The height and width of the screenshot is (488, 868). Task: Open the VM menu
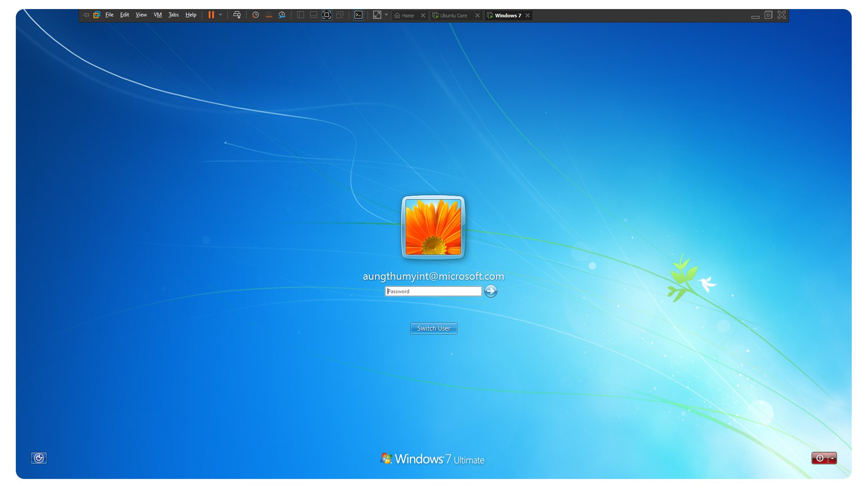click(x=158, y=15)
